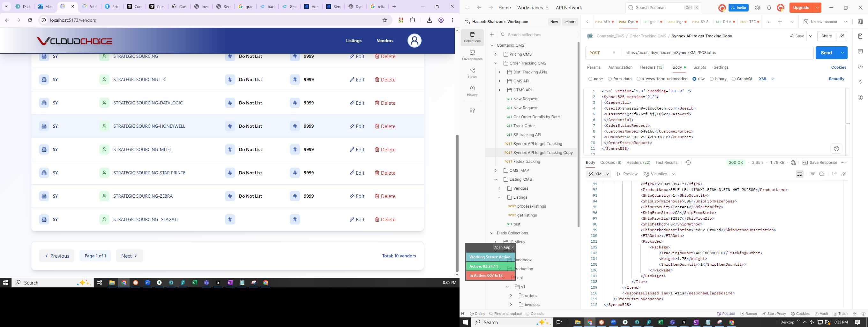Open the code snippet icon in right sidebar
The image size is (868, 327).
coord(860,67)
